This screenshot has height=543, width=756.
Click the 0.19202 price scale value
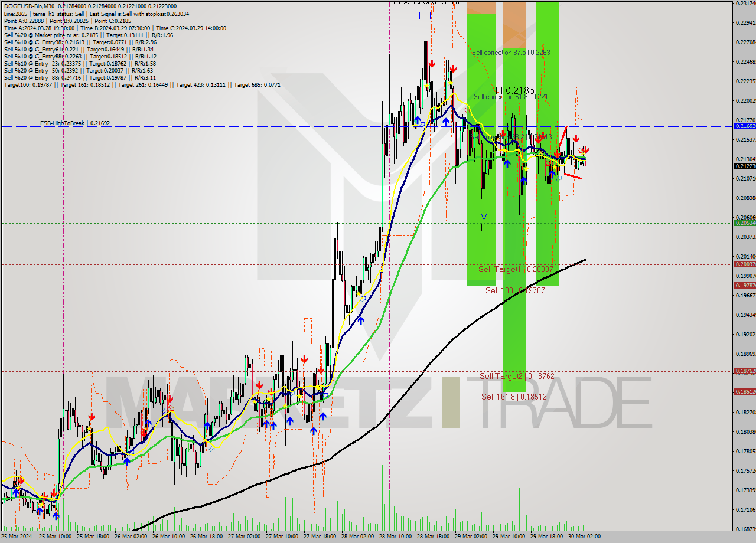tap(745, 334)
